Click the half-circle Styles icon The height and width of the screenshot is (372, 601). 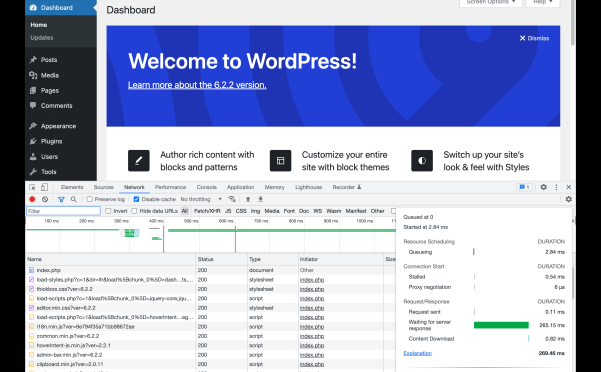click(x=422, y=161)
